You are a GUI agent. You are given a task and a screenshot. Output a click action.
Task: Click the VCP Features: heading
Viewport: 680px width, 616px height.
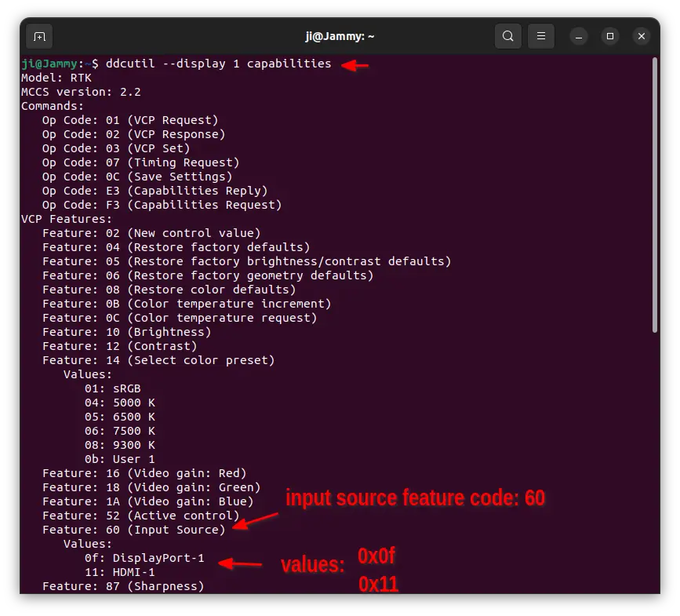click(x=67, y=219)
